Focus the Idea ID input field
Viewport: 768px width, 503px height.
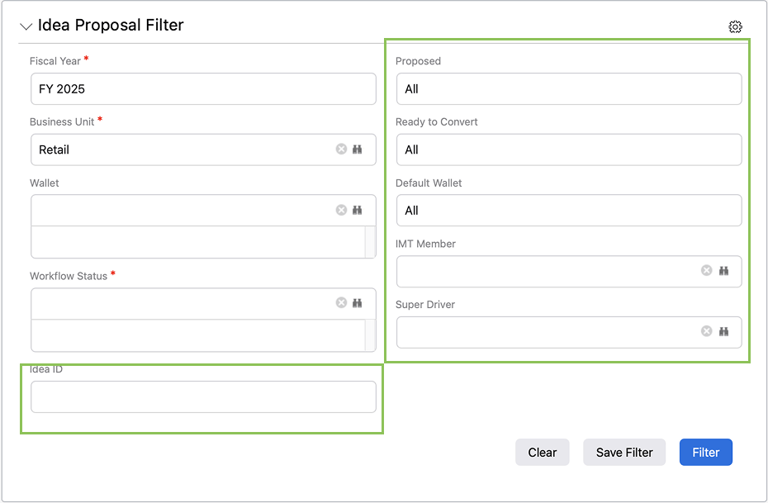click(203, 397)
